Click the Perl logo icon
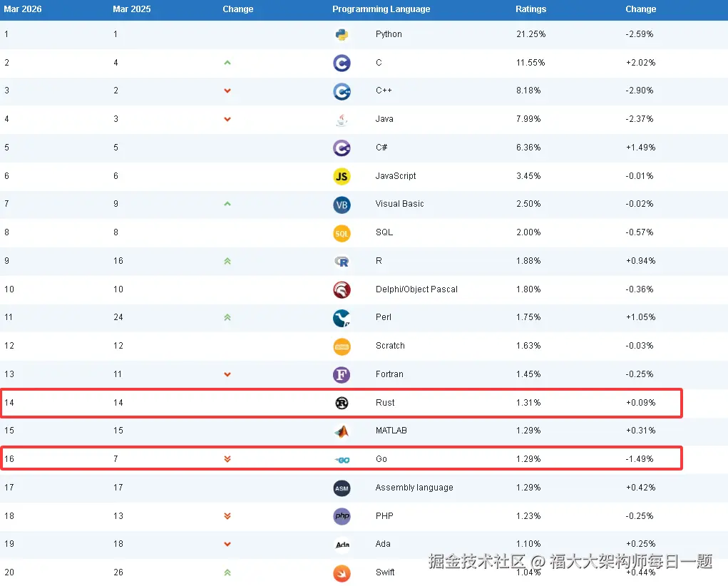Image resolution: width=728 pixels, height=586 pixels. click(342, 318)
